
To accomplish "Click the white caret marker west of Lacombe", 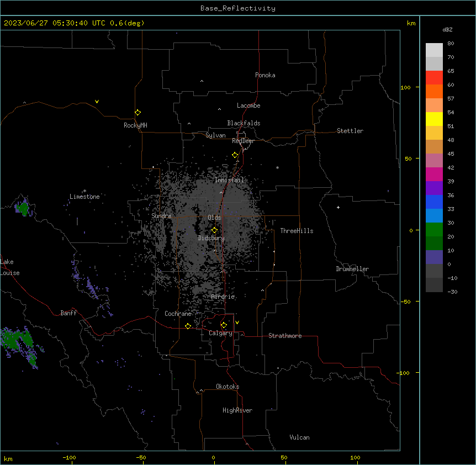I will pyautogui.click(x=219, y=109).
